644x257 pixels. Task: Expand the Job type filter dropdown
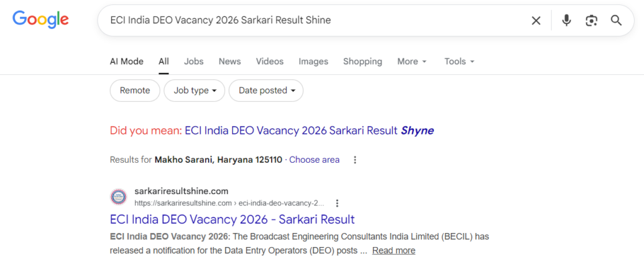tap(194, 90)
